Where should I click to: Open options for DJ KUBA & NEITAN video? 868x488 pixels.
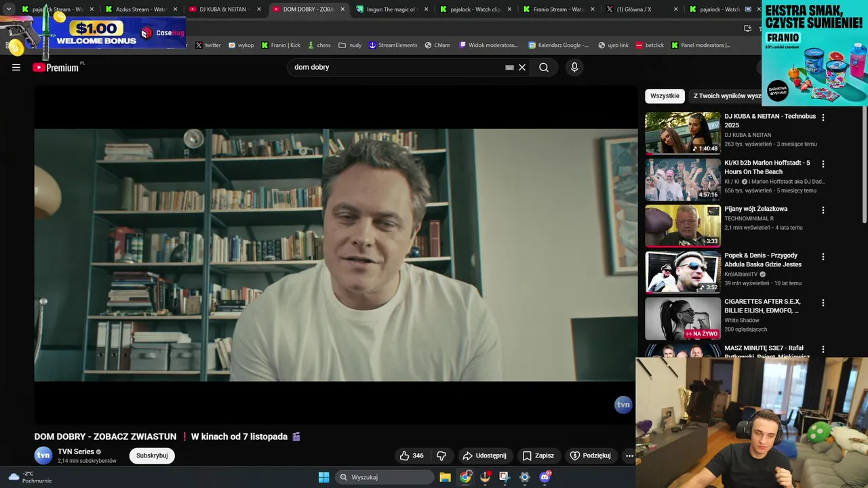point(823,117)
